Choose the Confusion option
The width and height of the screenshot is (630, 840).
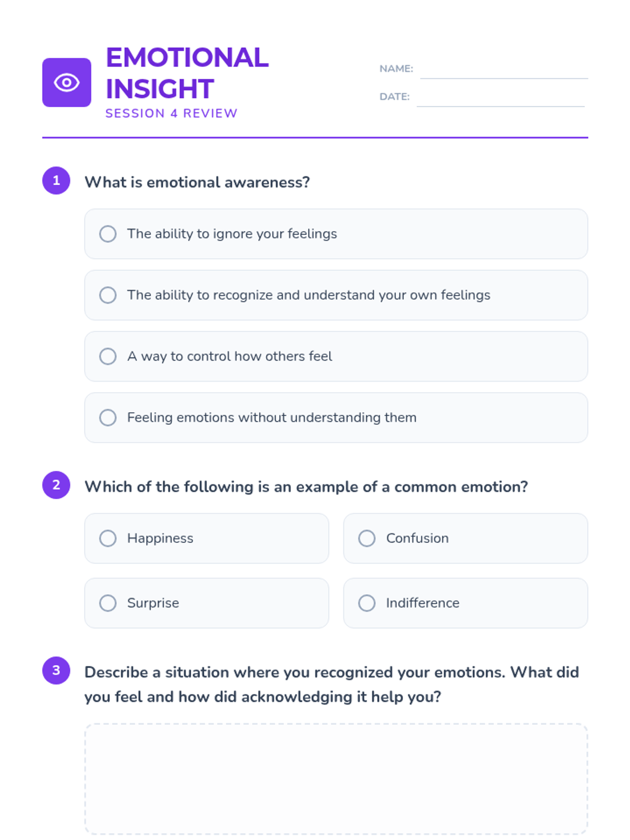(x=367, y=538)
